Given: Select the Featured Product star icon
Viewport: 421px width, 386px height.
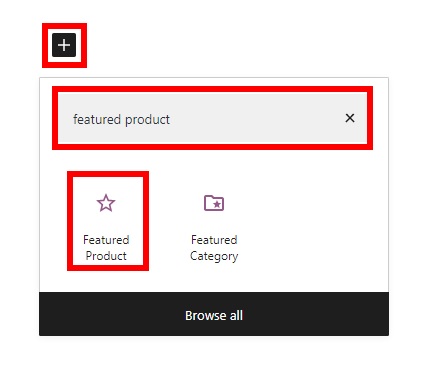Looking at the screenshot, I should (x=106, y=203).
